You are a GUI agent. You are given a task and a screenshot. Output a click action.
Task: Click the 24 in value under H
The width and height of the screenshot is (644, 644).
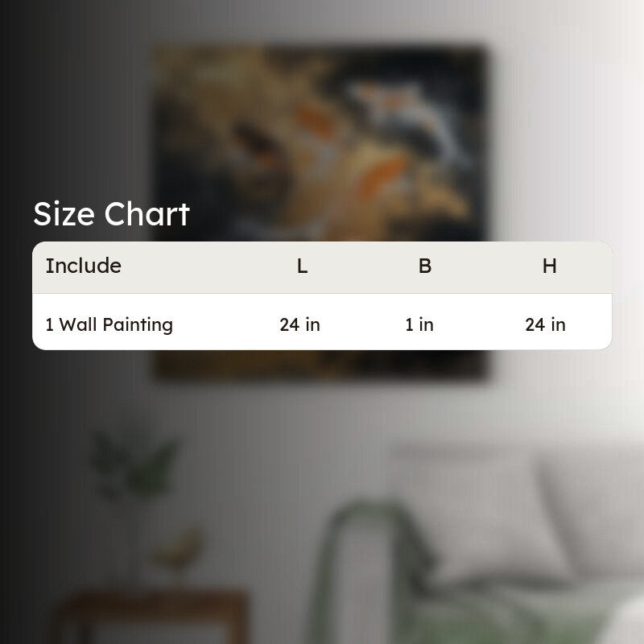click(546, 325)
